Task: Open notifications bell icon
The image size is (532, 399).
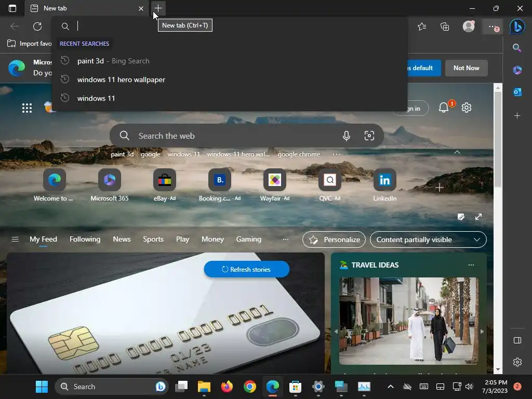Action: tap(444, 108)
